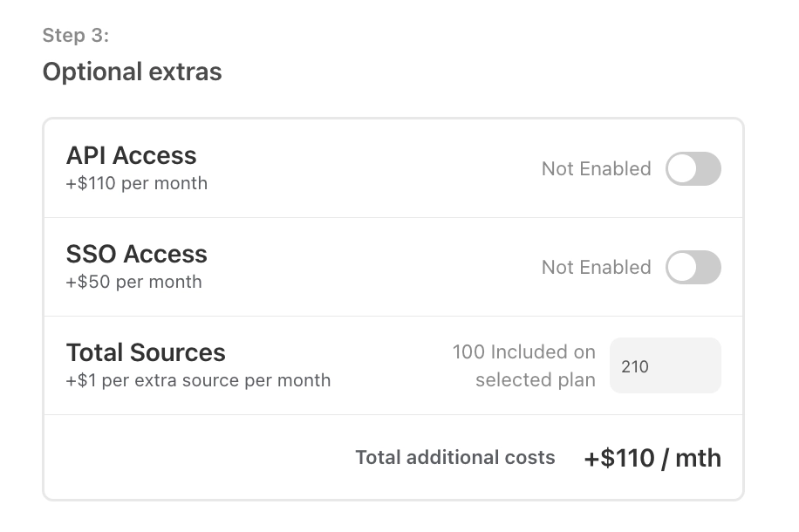The image size is (799, 532).
Task: Enable the API Access toggle
Action: coord(693,168)
